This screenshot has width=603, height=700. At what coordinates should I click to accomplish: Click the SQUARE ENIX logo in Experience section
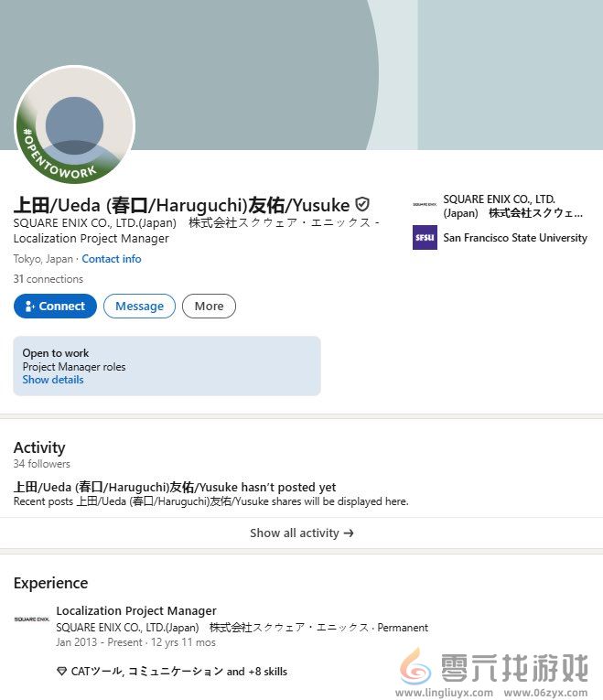pos(32,619)
